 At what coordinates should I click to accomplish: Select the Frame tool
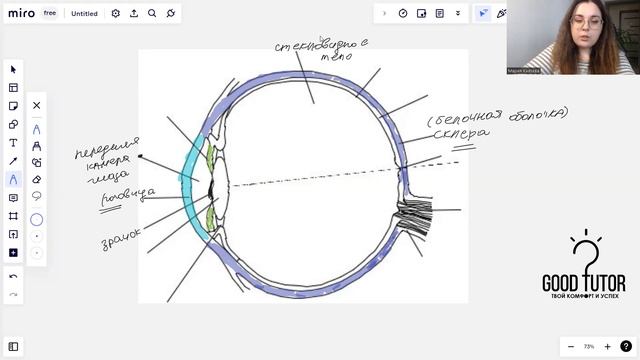13,216
